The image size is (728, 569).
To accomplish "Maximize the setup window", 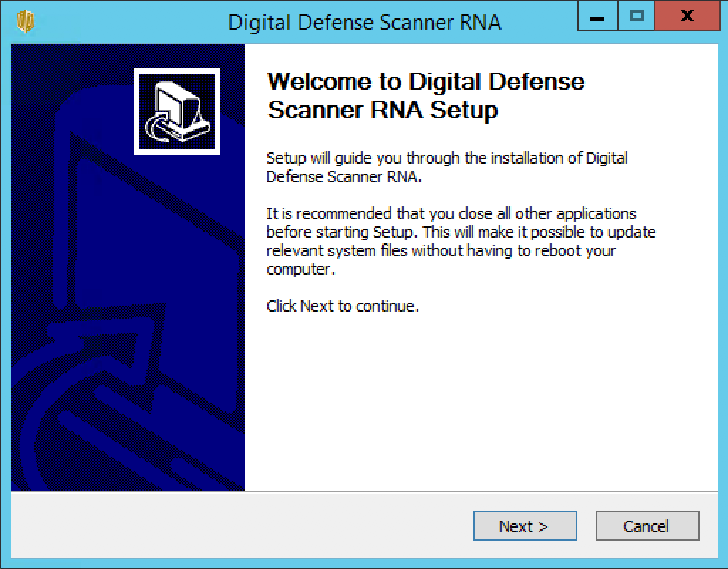I will (636, 16).
